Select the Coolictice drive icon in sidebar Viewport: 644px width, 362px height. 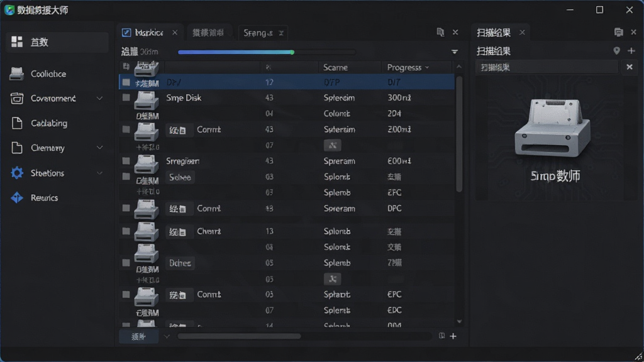(x=16, y=74)
